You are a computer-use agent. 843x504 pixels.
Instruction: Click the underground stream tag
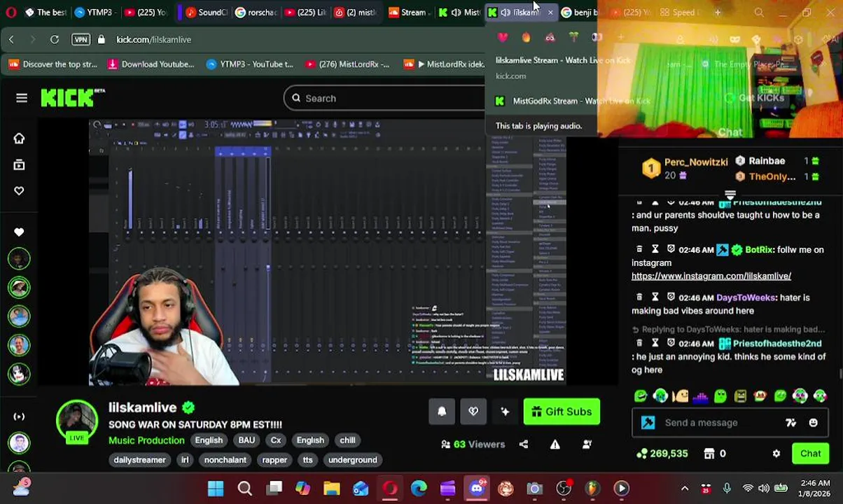tap(353, 460)
